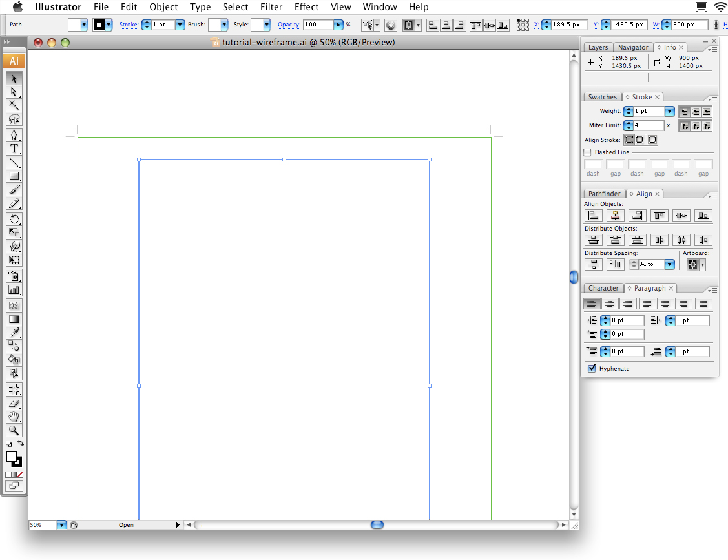Image resolution: width=728 pixels, height=560 pixels.
Task: Open stroke weight dropdown in control bar
Action: [x=180, y=25]
